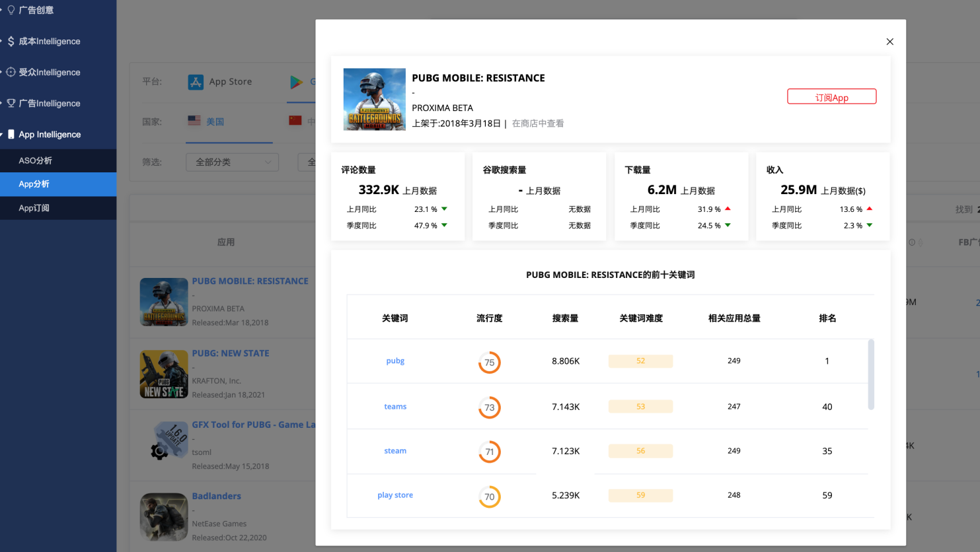Click rank value 40 in teams row

click(827, 407)
